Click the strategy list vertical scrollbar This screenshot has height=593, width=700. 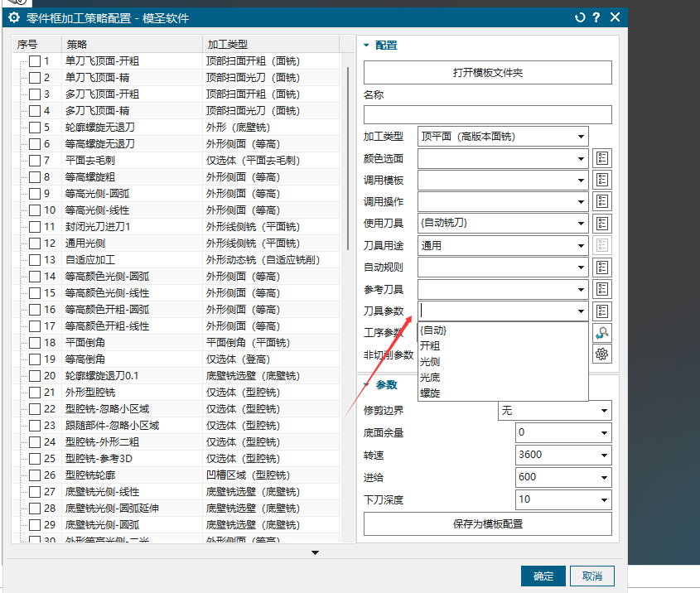(x=348, y=158)
